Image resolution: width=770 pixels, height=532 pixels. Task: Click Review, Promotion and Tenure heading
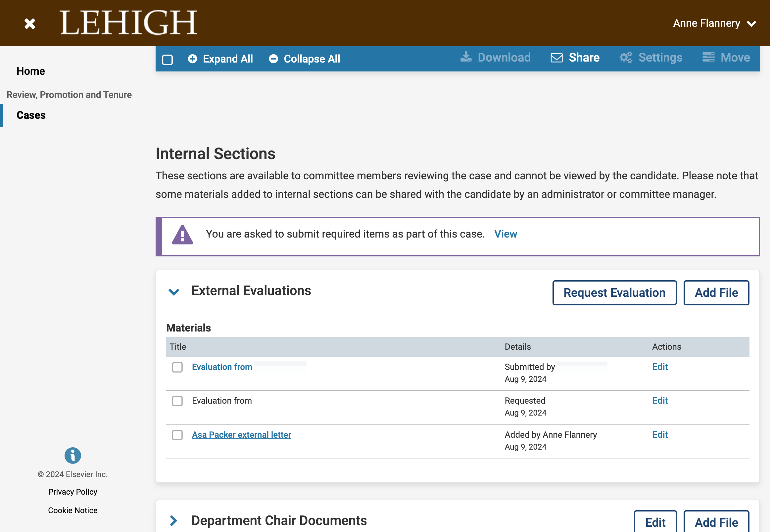(69, 95)
